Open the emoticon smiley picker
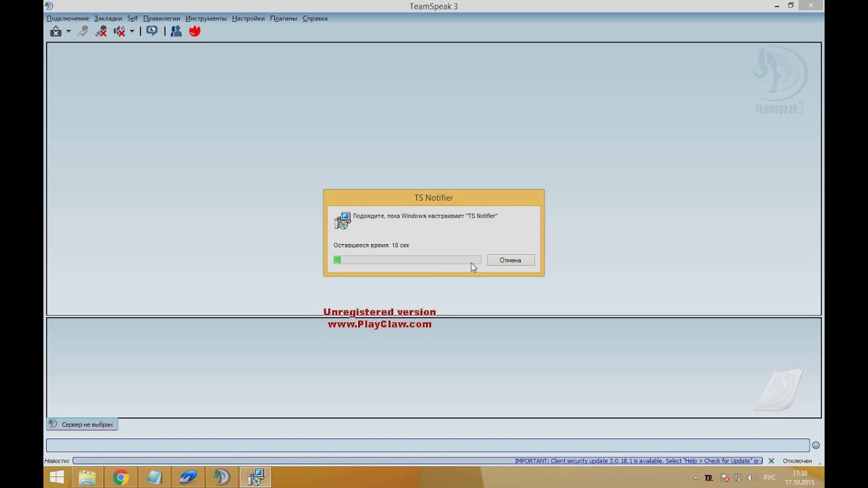The height and width of the screenshot is (488, 868). [816, 445]
